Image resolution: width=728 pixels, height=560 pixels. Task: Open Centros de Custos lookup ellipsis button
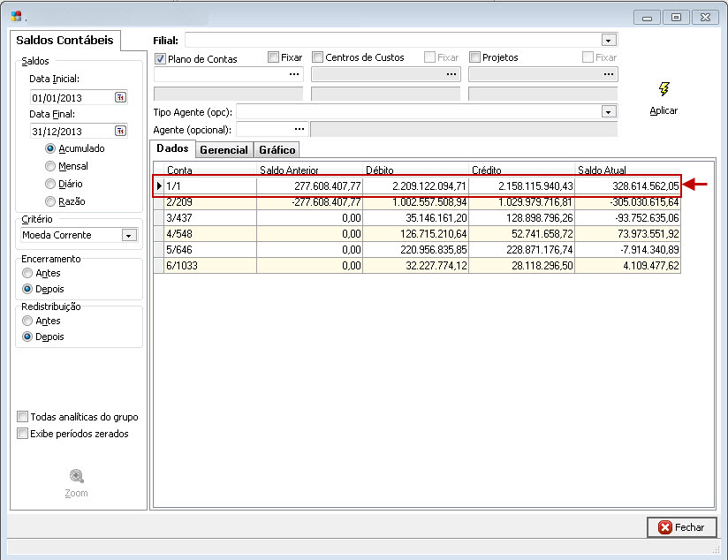pos(451,75)
